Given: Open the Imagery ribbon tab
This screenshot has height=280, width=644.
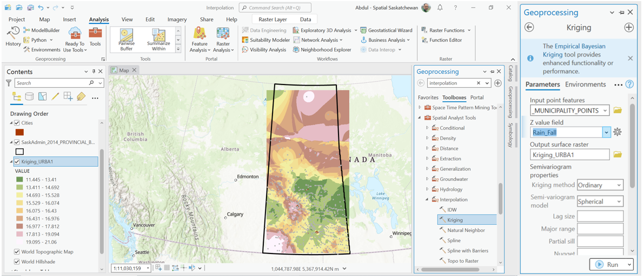Looking at the screenshot, I should [177, 19].
